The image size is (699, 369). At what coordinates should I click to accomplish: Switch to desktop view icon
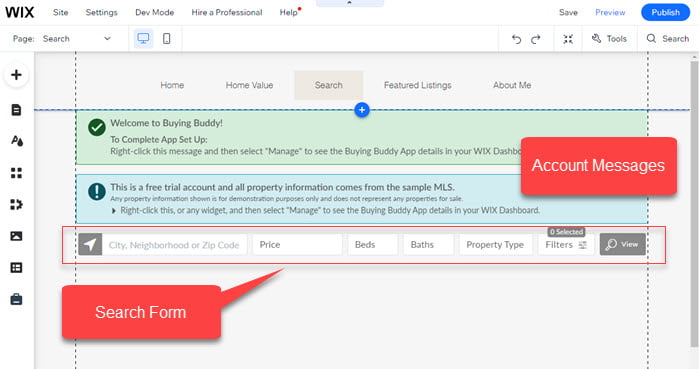(143, 39)
